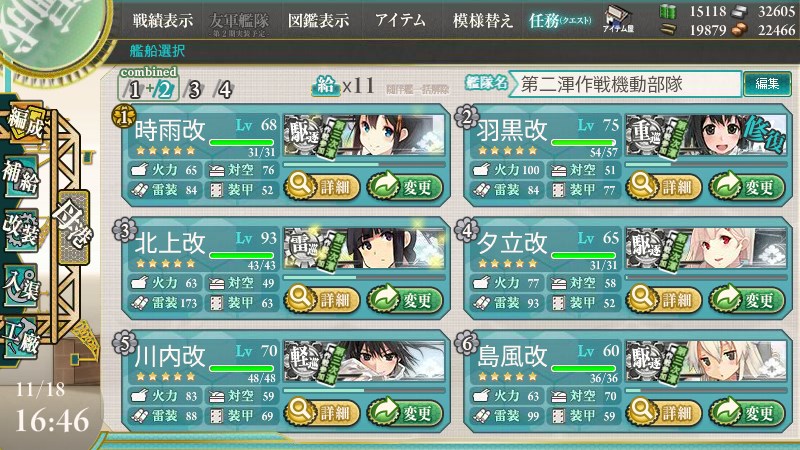Return to 母港 home port emblem

(x=74, y=223)
